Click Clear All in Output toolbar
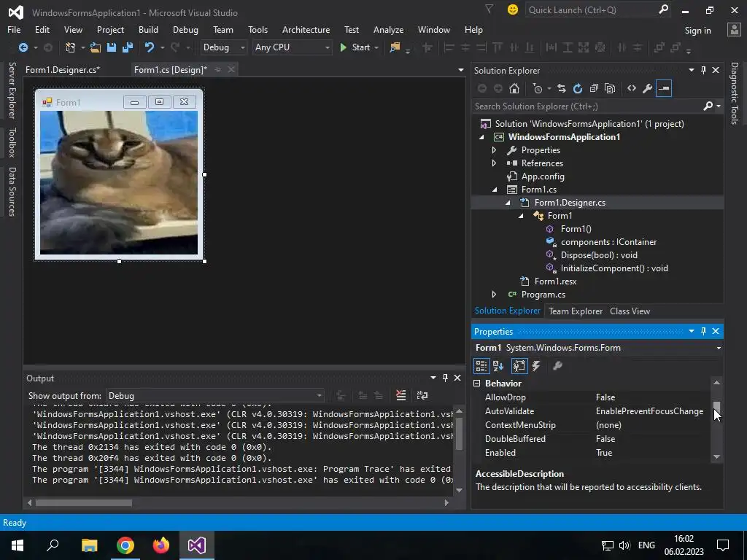 (x=401, y=395)
